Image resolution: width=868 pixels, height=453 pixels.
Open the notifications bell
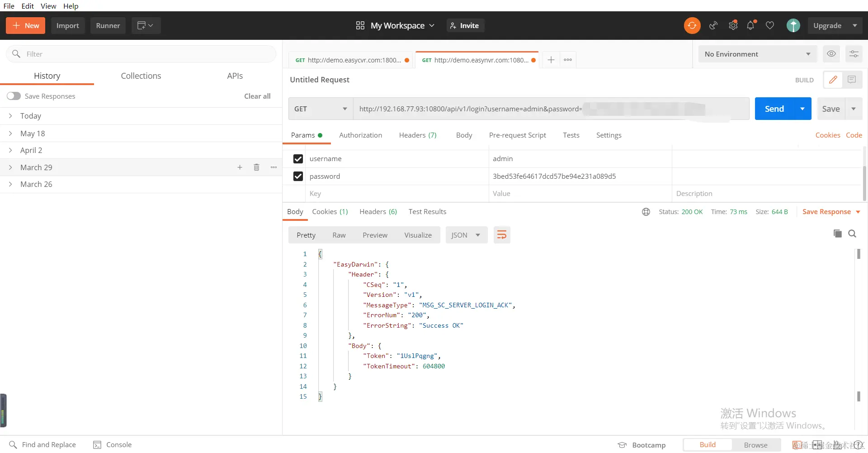[750, 26]
